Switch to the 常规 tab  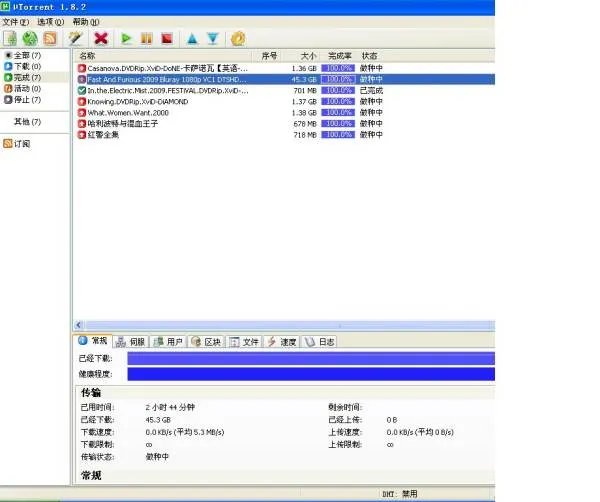(x=93, y=341)
